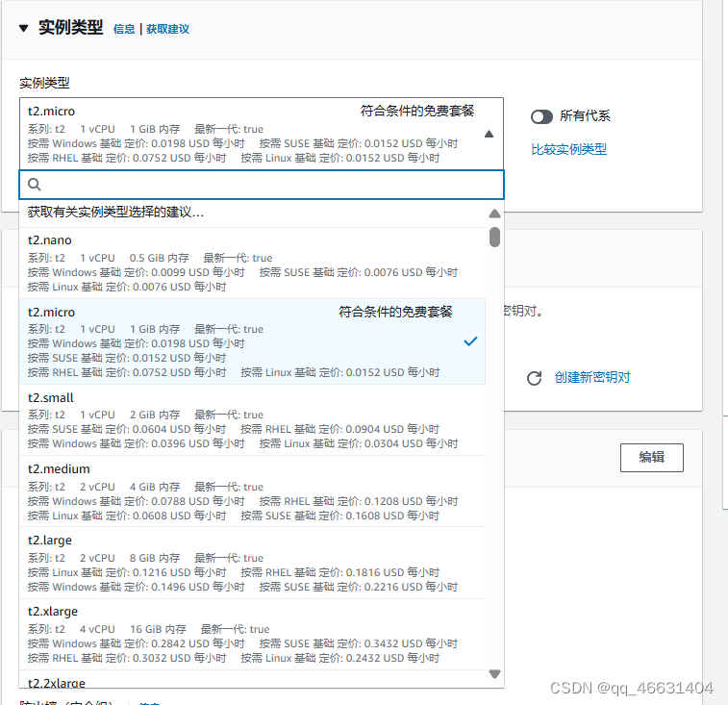Image resolution: width=728 pixels, height=705 pixels.
Task: Click the 编辑 button
Action: click(651, 458)
